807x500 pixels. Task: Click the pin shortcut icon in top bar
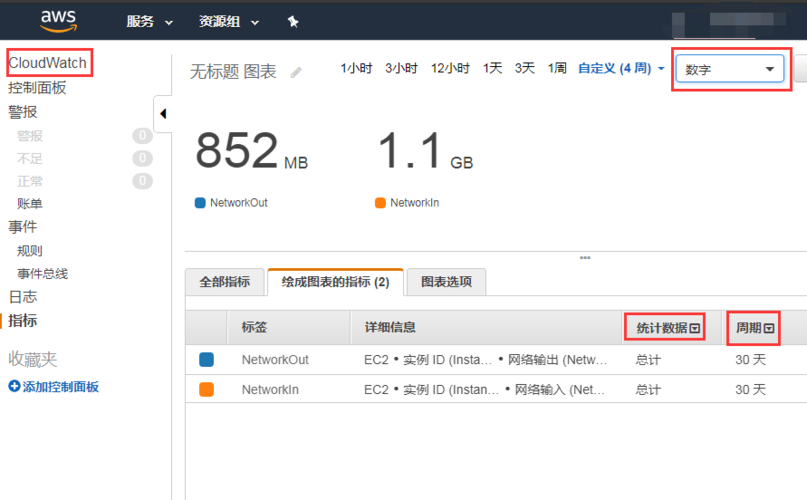(x=293, y=21)
